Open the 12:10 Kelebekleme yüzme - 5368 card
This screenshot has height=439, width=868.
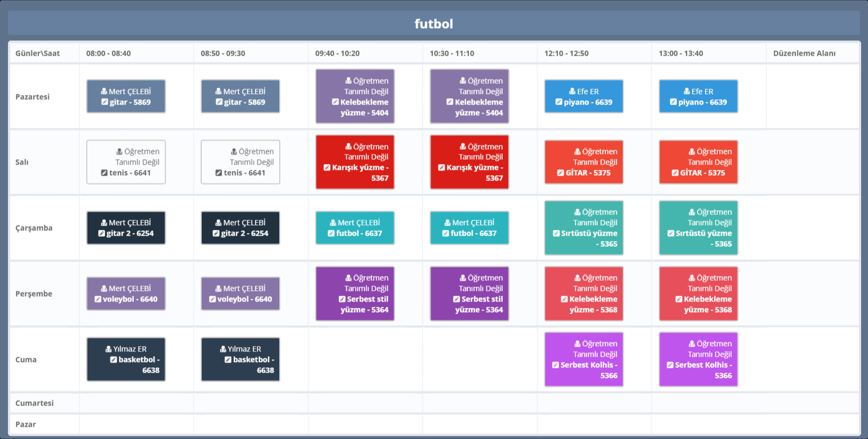pos(583,294)
